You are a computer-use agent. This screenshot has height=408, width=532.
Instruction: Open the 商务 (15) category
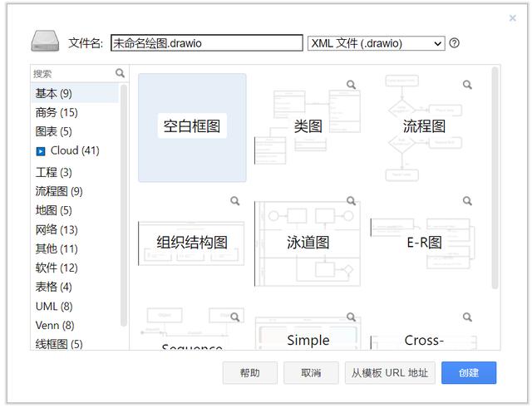[x=57, y=112]
